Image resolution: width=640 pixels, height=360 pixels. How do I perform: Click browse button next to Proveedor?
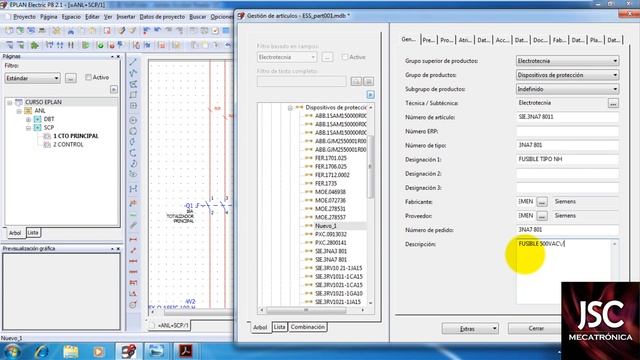(x=542, y=216)
